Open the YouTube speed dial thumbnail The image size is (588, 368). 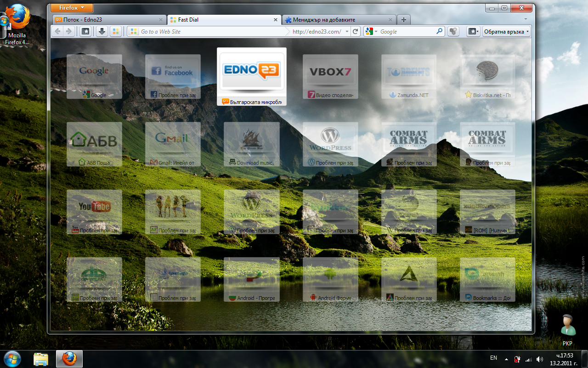click(x=94, y=212)
